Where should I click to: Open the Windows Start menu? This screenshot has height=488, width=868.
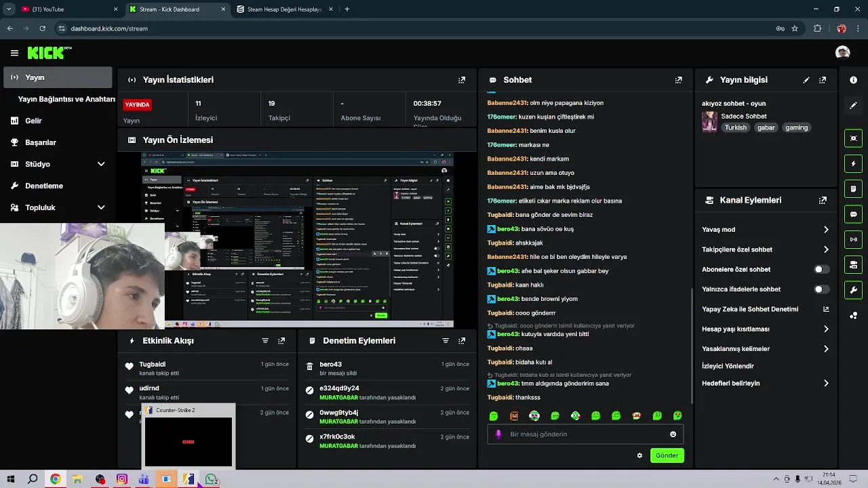click(x=10, y=479)
